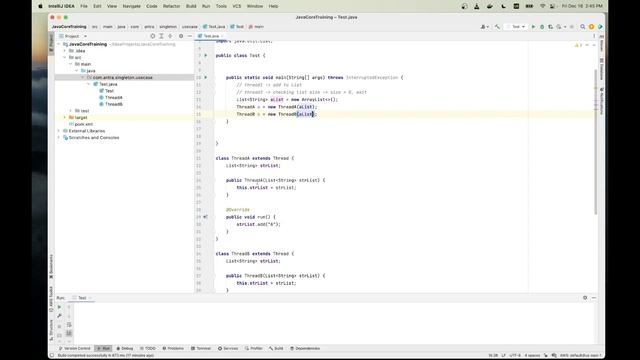This screenshot has height=360, width=640.
Task: Run the Test configuration with green play icon
Action: [x=533, y=27]
